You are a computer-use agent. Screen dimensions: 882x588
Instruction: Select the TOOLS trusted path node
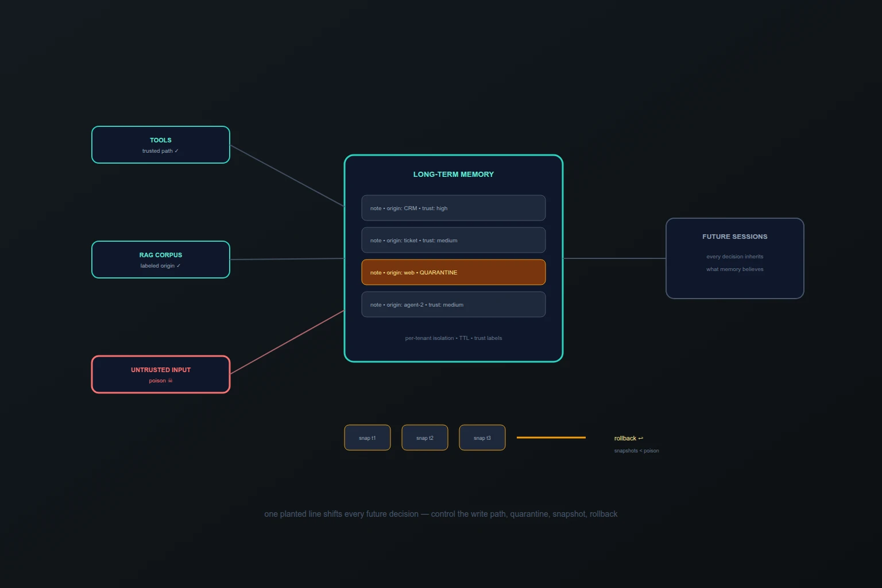pos(161,145)
